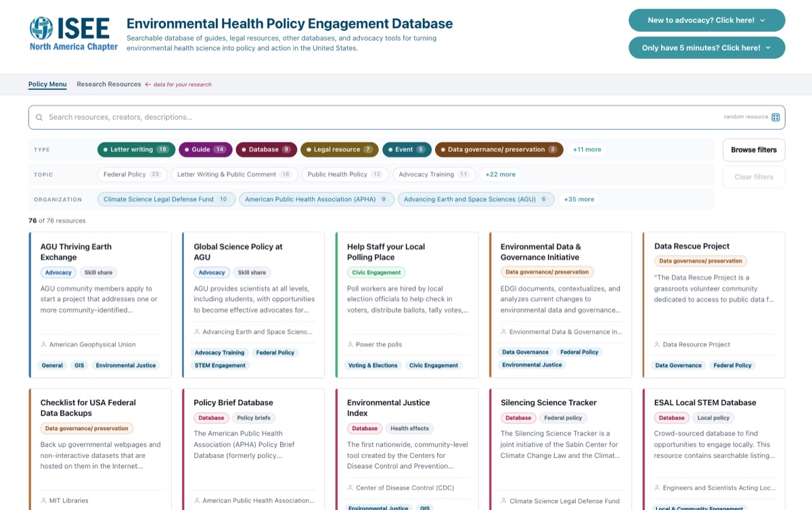Toggle the Advocacy Training topic filter

point(433,175)
